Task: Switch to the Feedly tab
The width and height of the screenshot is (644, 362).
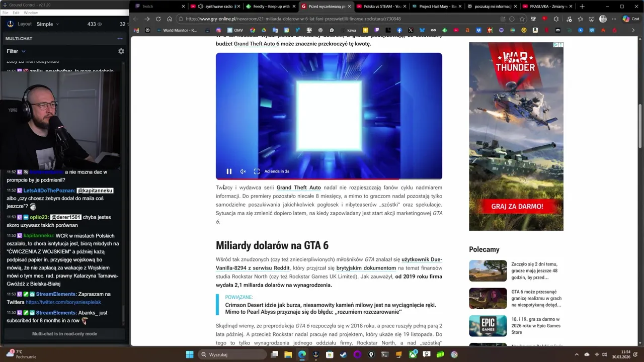Action: click(x=271, y=7)
